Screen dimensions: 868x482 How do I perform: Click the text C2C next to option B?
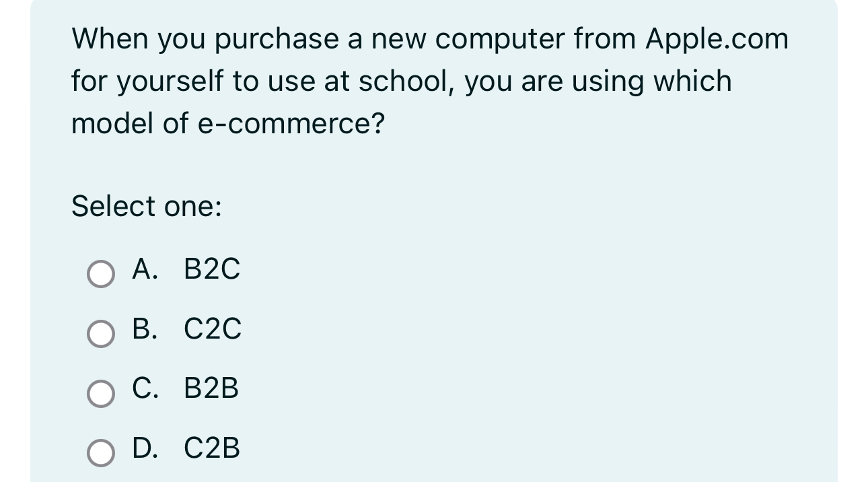pyautogui.click(x=213, y=329)
